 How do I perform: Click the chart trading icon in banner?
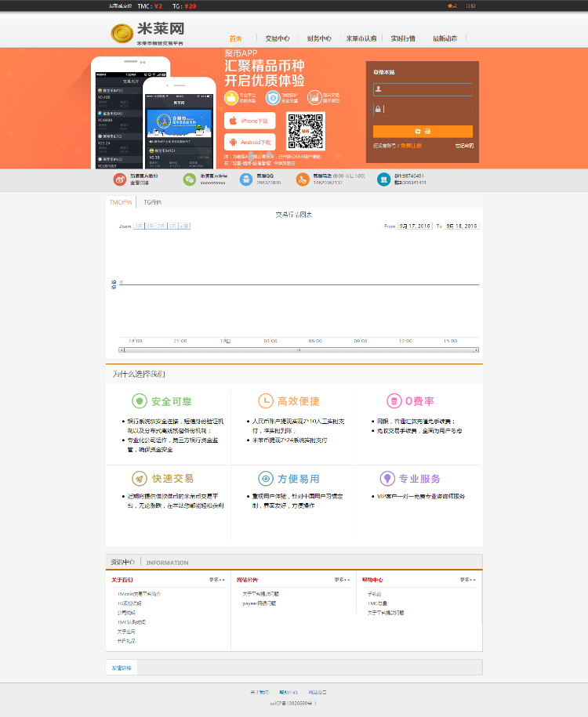[314, 98]
